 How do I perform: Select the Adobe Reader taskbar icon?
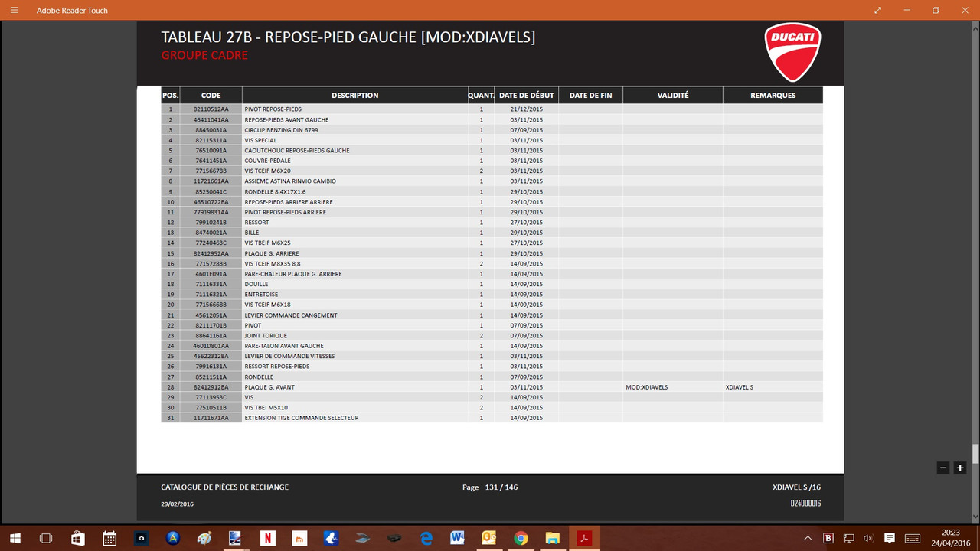pyautogui.click(x=584, y=538)
